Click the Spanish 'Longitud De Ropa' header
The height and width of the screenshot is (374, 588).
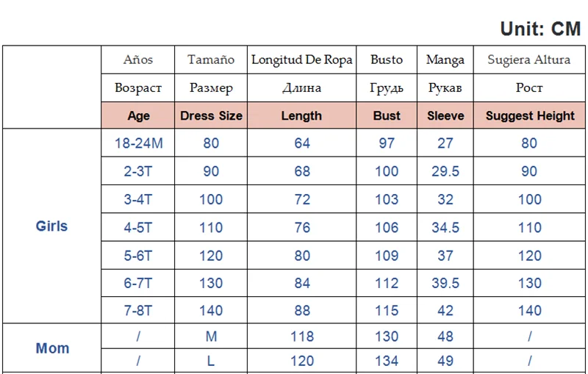301,60
